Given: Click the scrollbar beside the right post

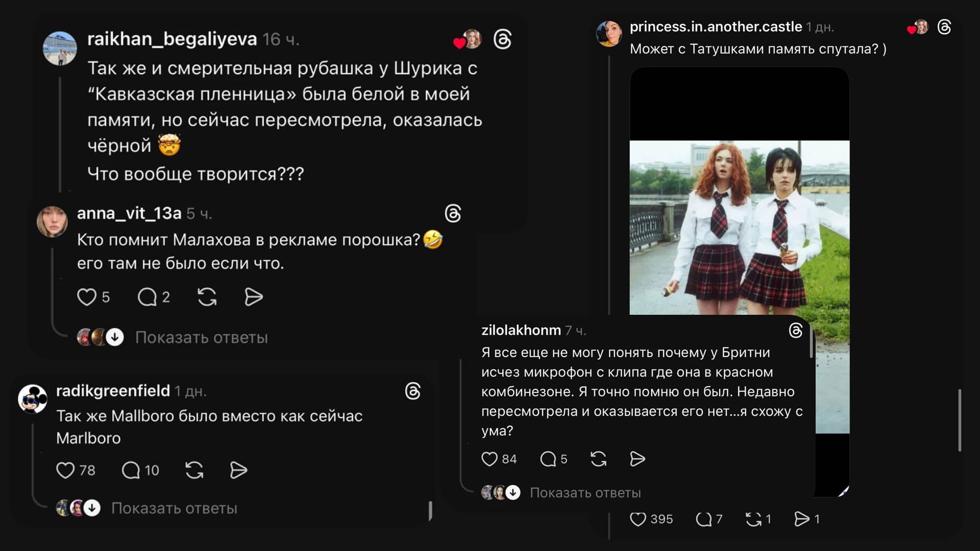Looking at the screenshot, I should pos(960,420).
